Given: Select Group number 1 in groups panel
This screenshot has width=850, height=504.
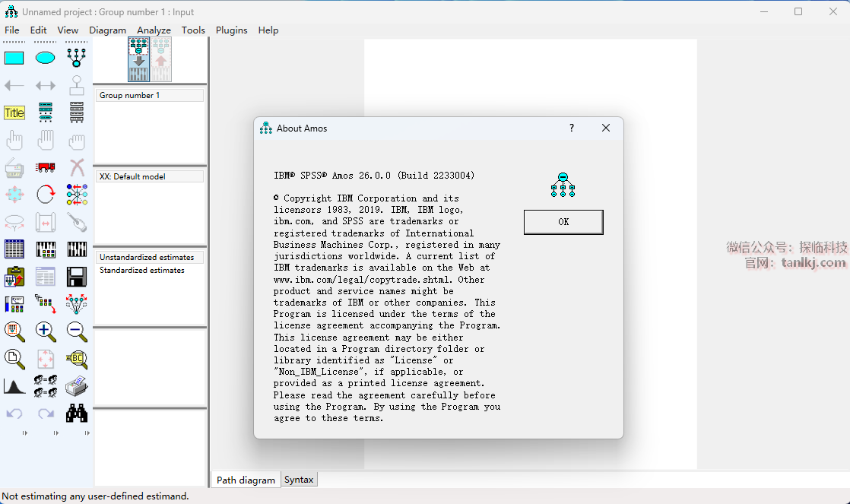Looking at the screenshot, I should (x=130, y=95).
